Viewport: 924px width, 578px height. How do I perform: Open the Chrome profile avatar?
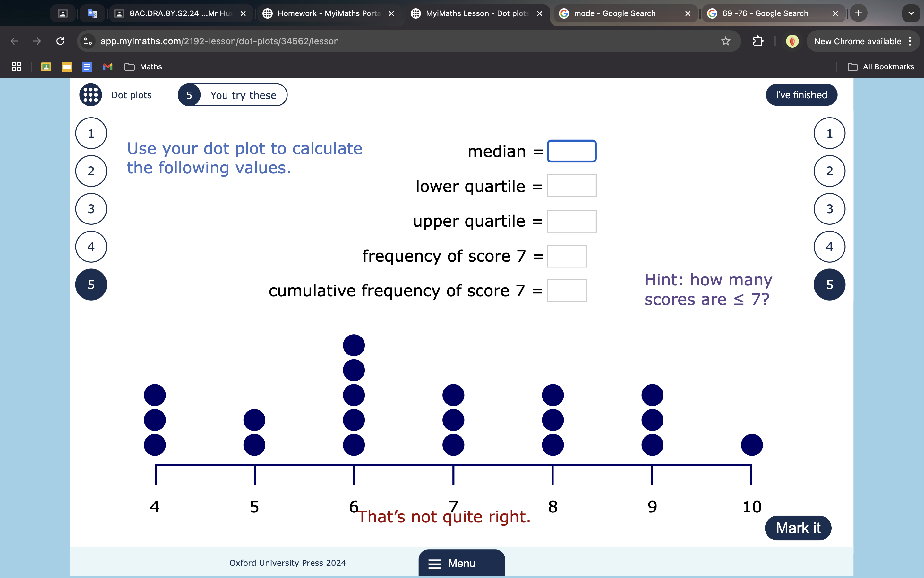[792, 41]
